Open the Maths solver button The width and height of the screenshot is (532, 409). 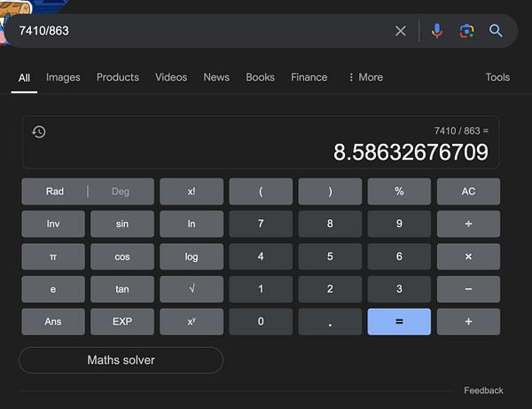(121, 360)
